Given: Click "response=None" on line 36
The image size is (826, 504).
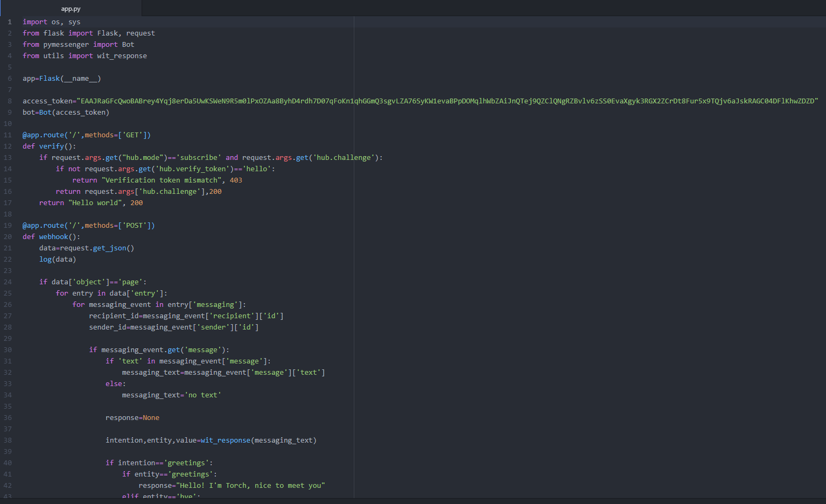Looking at the screenshot, I should point(132,418).
